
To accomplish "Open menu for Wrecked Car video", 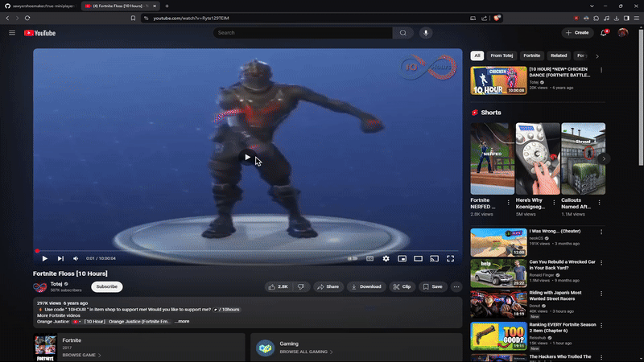I will click(601, 263).
